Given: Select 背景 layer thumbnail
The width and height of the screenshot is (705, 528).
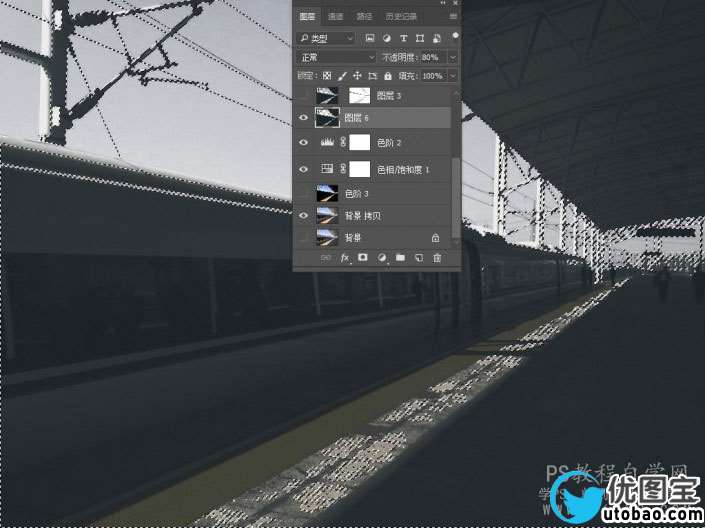Looking at the screenshot, I should [x=327, y=237].
